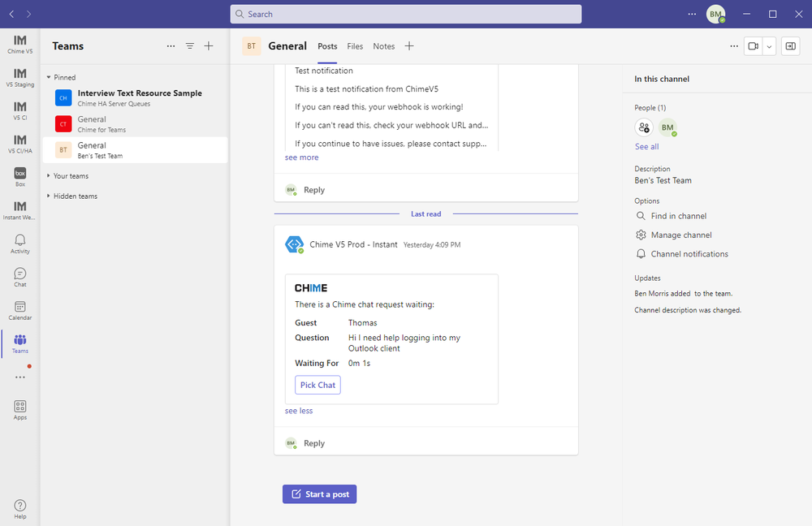Select Teams in the left rail
812x526 pixels.
click(19, 343)
